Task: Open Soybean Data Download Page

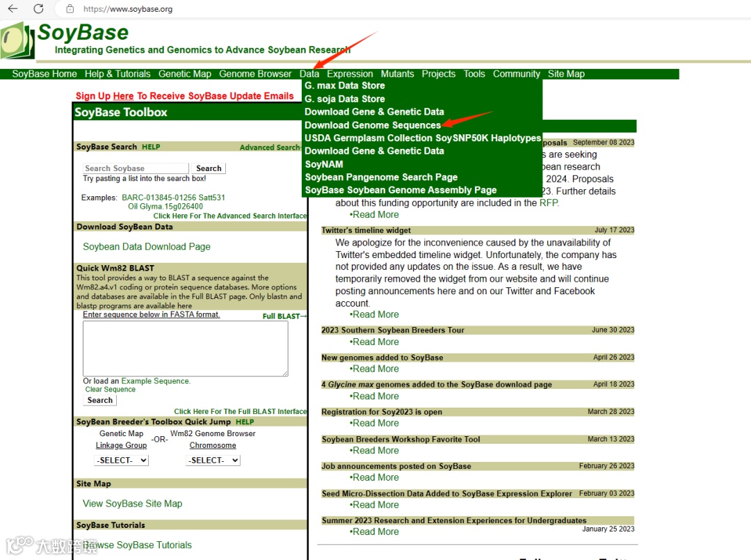Action: 147,247
